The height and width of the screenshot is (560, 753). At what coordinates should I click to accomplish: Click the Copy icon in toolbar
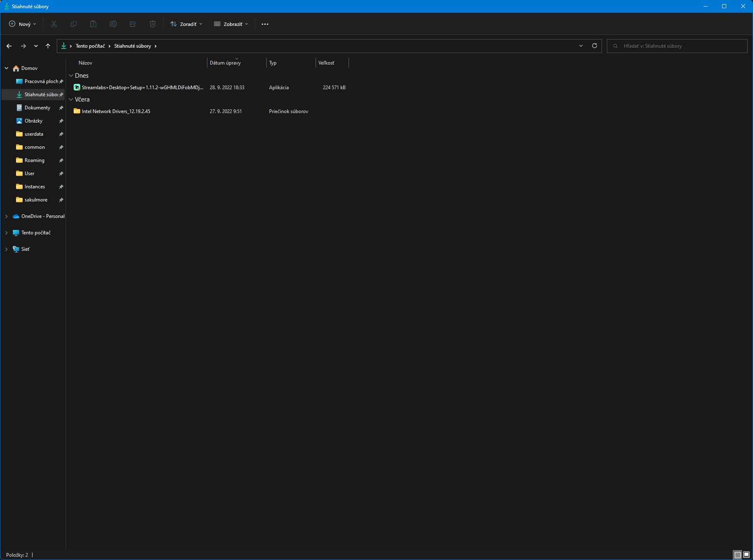[74, 24]
